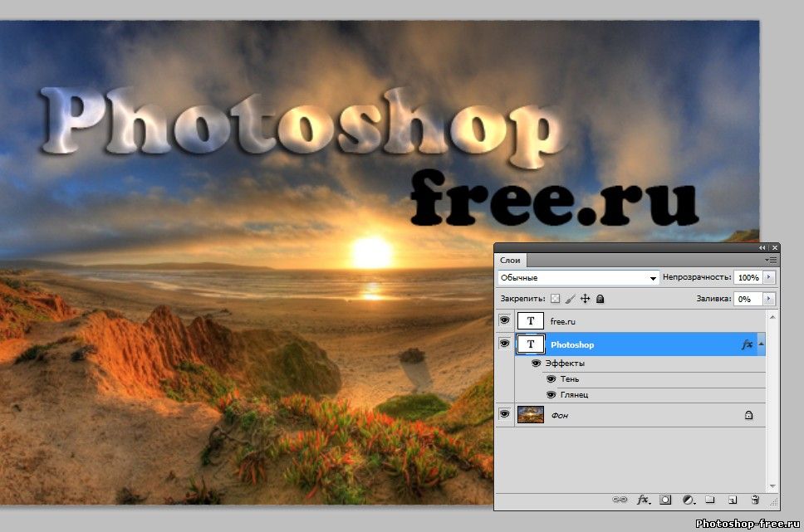The width and height of the screenshot is (804, 532).
Task: Open the add layer style fx button
Action: [643, 500]
